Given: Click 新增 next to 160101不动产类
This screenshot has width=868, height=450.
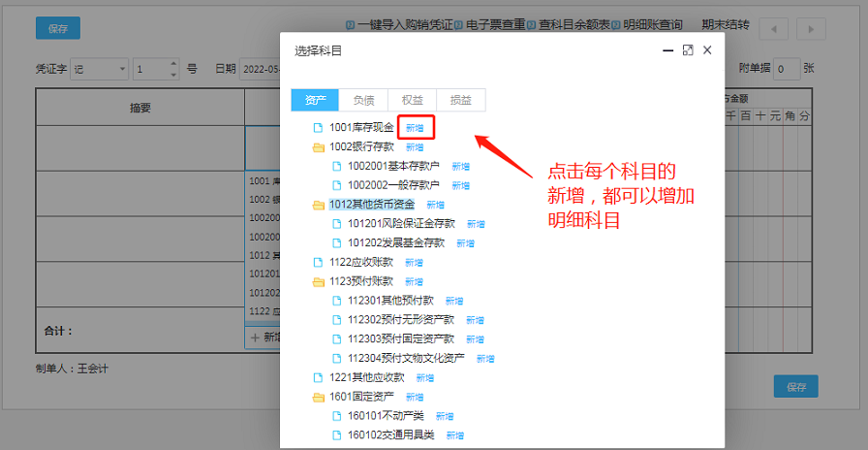Looking at the screenshot, I should (x=445, y=417).
